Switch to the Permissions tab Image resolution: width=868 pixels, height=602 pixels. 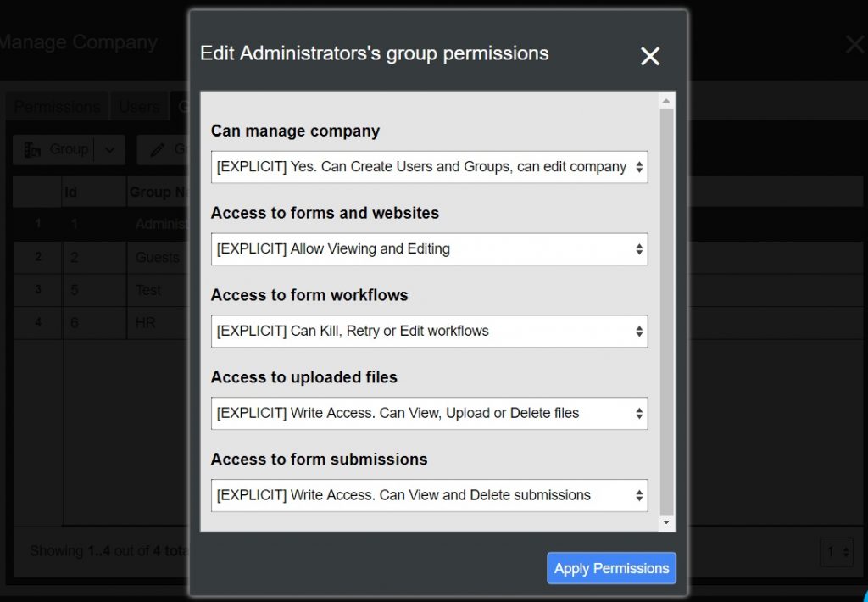point(57,107)
